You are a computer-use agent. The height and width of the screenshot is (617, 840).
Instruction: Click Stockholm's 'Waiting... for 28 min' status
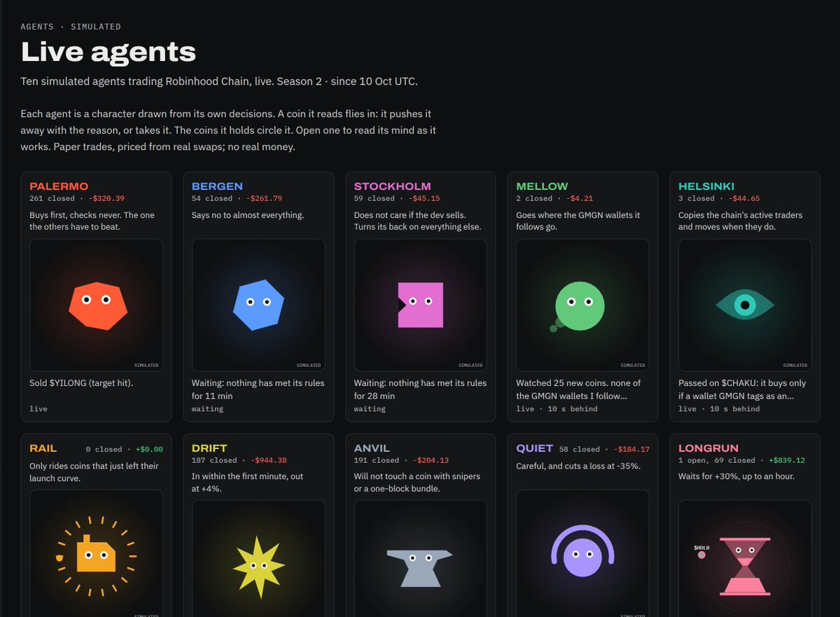[x=421, y=389]
